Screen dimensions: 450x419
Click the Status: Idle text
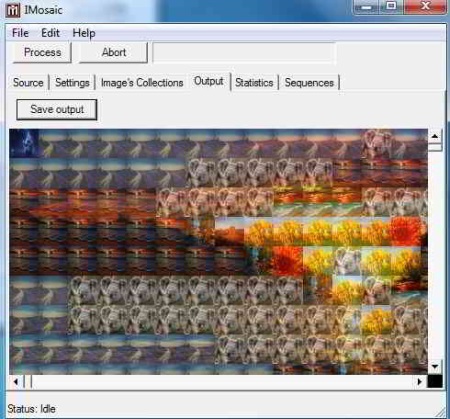(x=31, y=409)
